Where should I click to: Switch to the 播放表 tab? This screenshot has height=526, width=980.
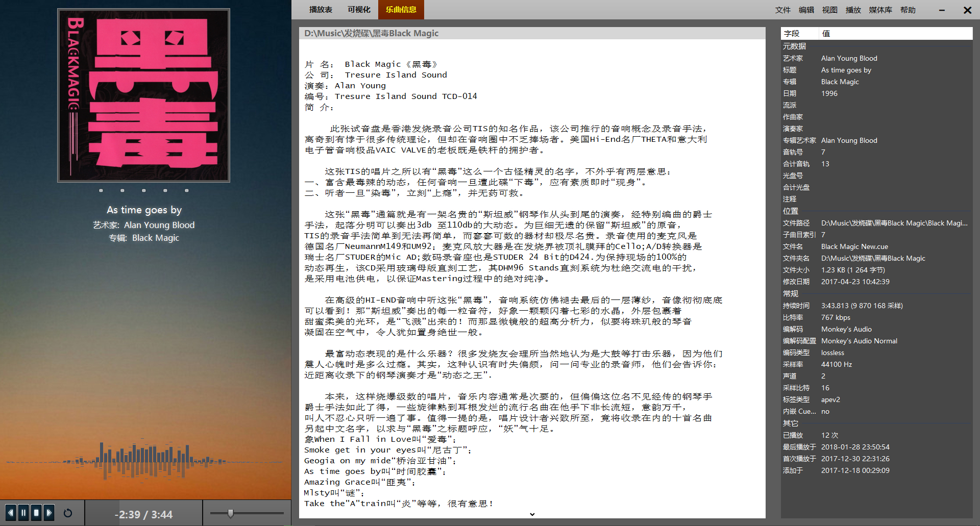321,10
